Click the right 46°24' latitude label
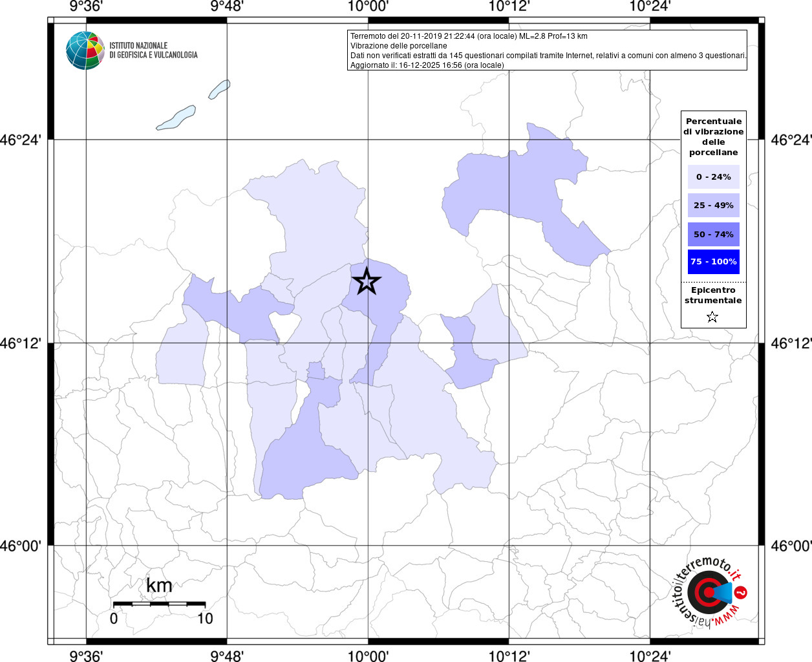812x662 pixels. 791,140
